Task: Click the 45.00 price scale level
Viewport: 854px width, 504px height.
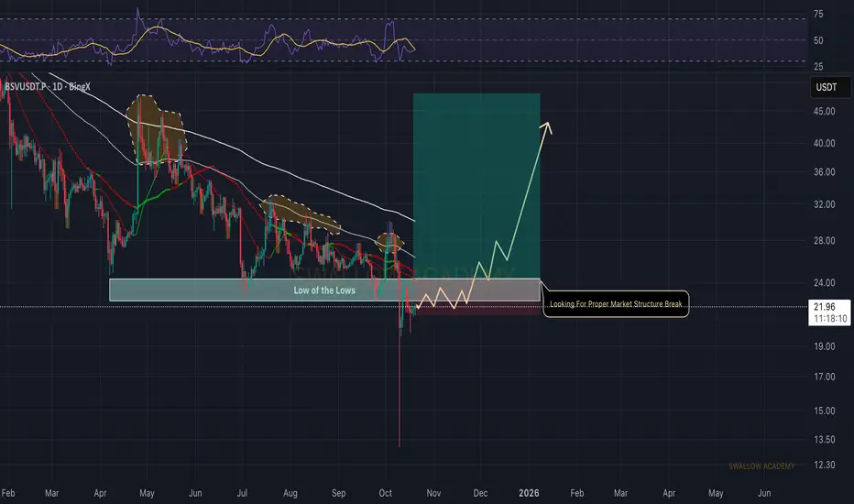Action: (x=824, y=111)
